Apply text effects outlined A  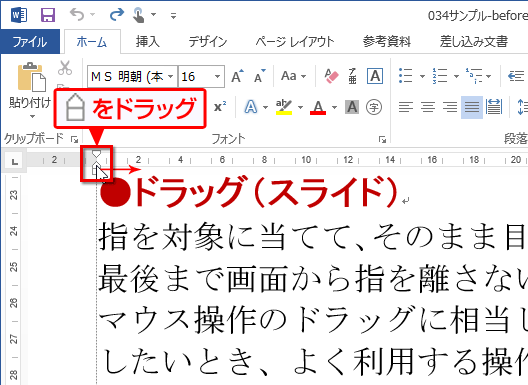[x=251, y=107]
